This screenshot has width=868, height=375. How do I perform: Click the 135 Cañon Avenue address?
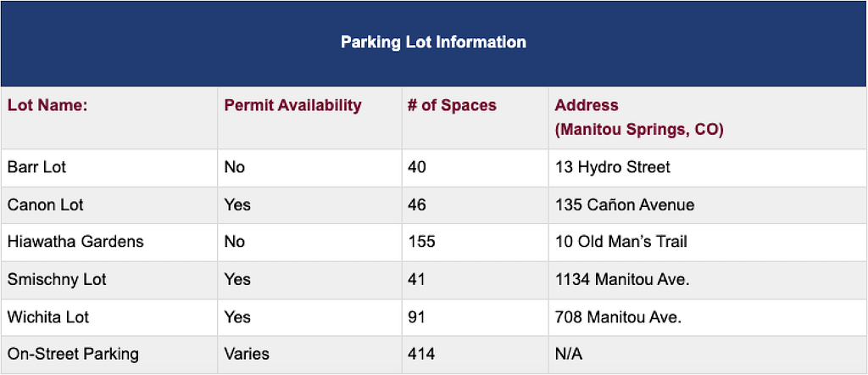[625, 205]
